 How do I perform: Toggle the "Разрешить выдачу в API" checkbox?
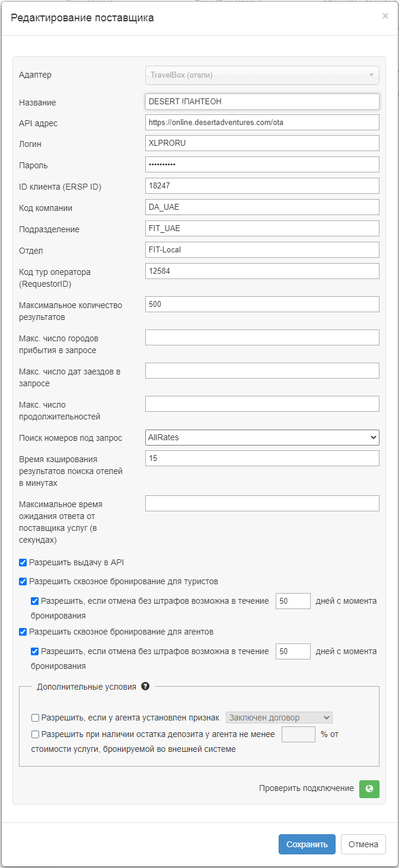pyautogui.click(x=23, y=562)
